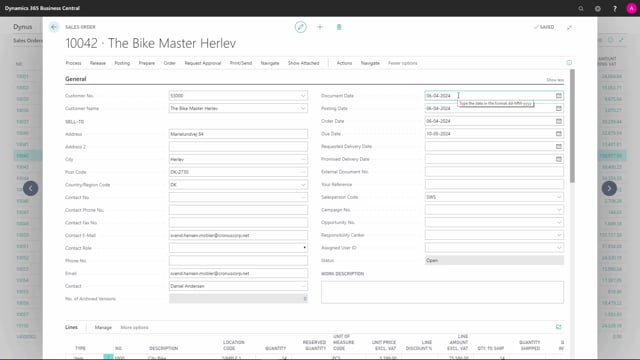
Task: Click the Dynus company name in the background
Action: (x=22, y=27)
